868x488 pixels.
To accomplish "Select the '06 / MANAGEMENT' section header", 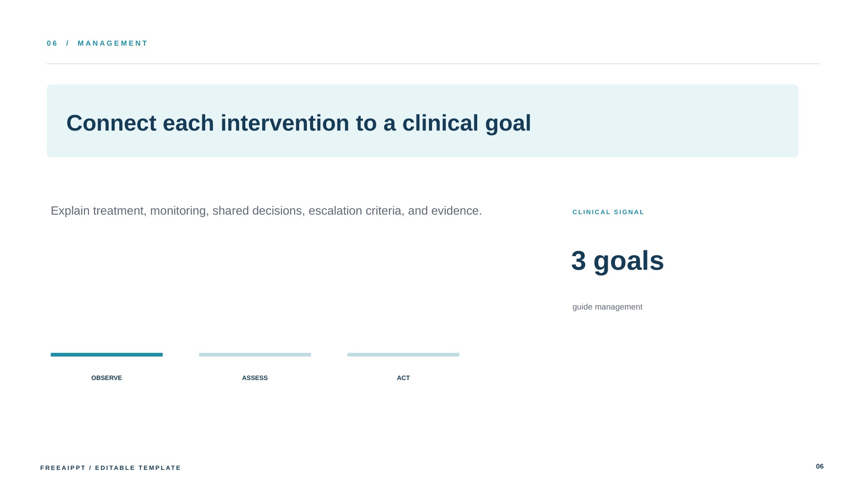I will tap(97, 43).
